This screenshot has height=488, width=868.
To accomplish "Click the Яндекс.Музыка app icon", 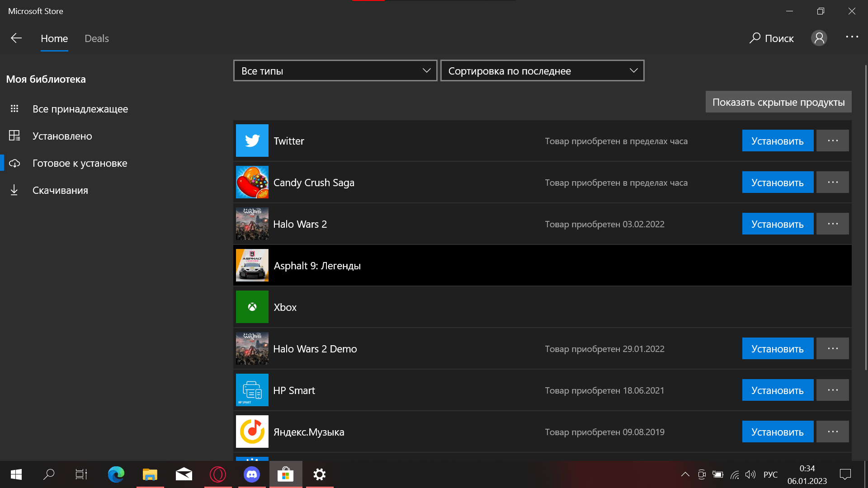I will (252, 432).
